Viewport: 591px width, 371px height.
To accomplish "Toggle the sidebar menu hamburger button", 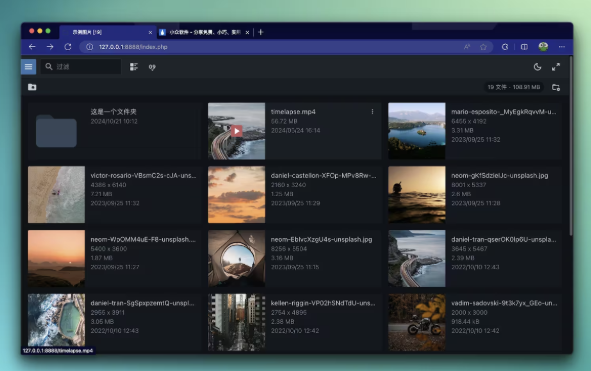I will (29, 67).
